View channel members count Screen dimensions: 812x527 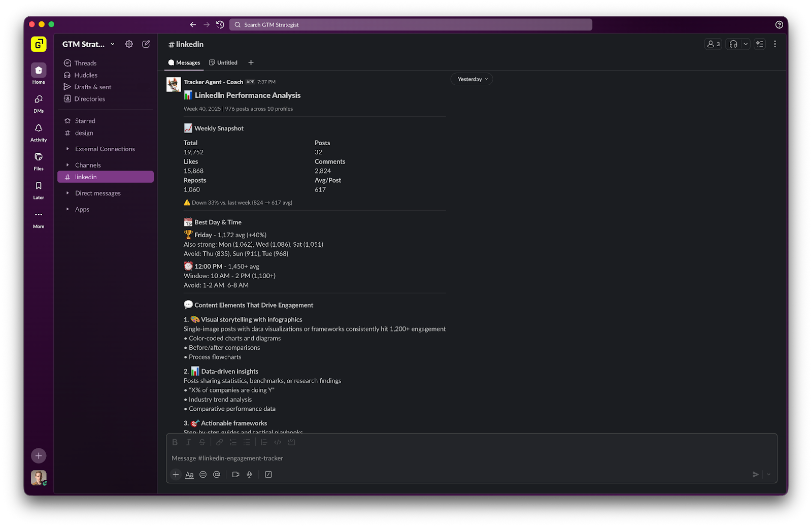(713, 44)
